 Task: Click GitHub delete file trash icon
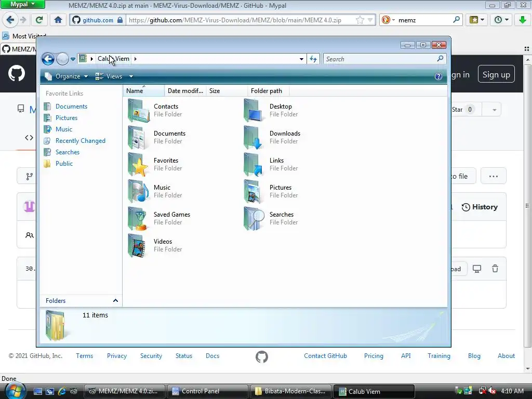tap(495, 269)
